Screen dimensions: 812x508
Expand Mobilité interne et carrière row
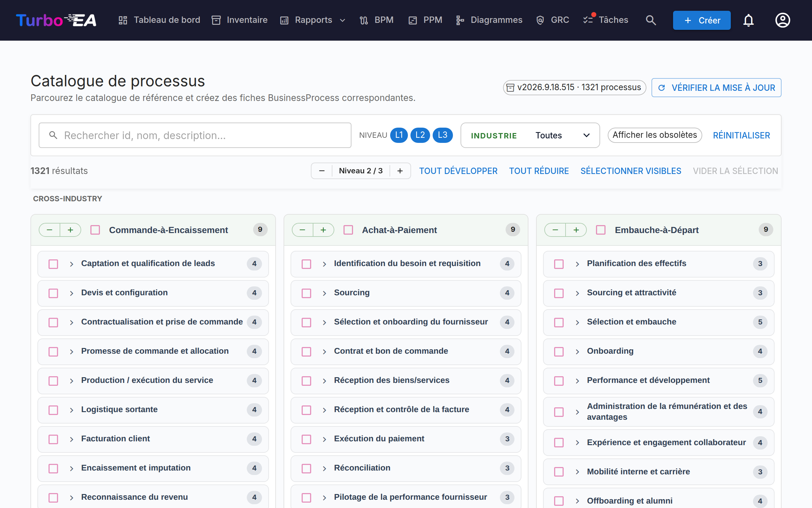tap(577, 471)
